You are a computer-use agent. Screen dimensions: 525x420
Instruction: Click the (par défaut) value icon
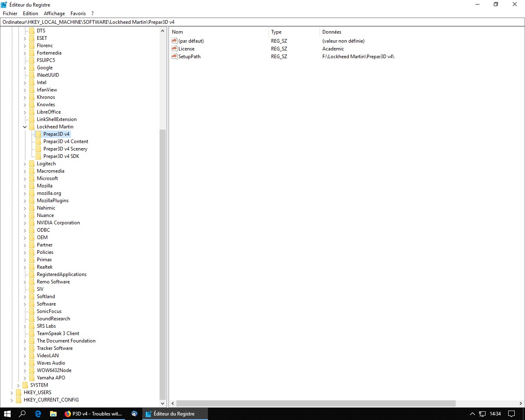tap(174, 41)
